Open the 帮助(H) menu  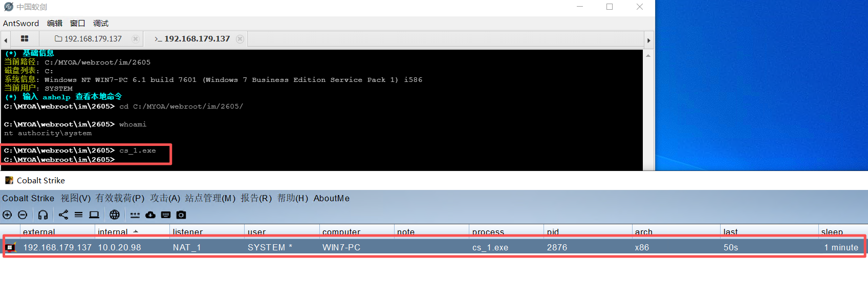pos(293,198)
